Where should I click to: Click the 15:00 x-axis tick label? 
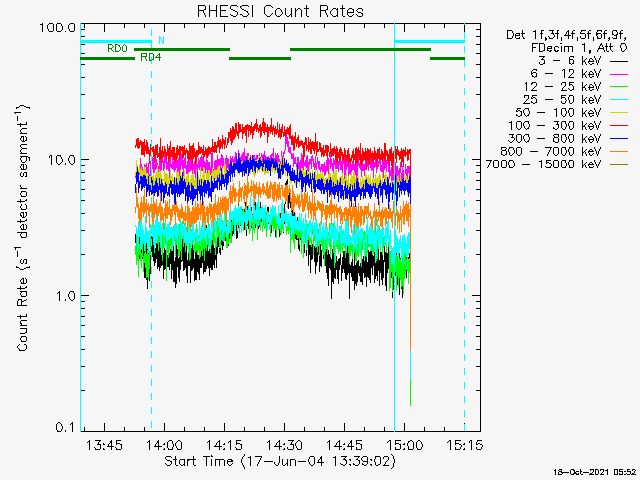pos(404,445)
